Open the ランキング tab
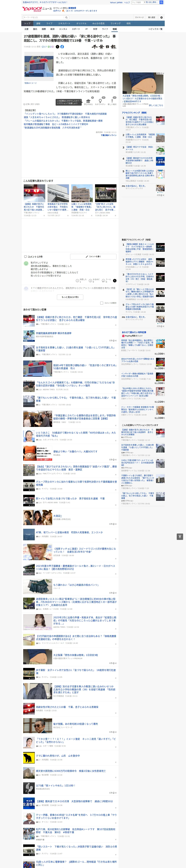 click(x=115, y=24)
